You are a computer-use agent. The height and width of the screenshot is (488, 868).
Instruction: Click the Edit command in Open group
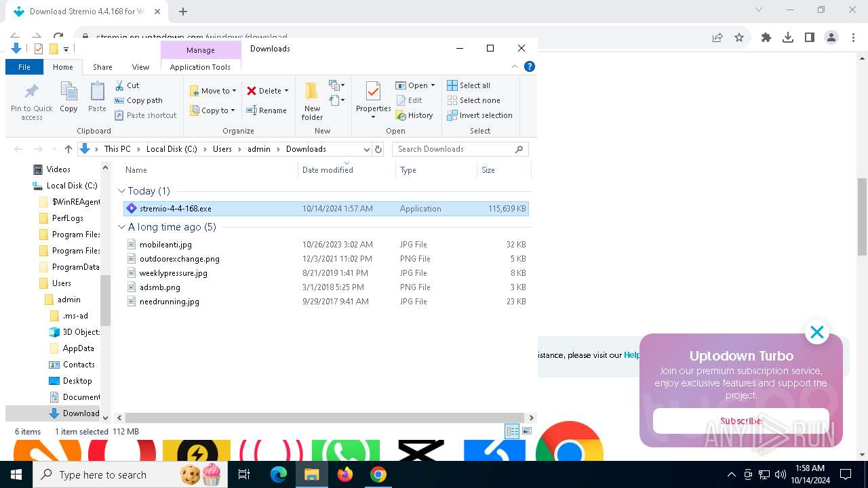coord(409,100)
